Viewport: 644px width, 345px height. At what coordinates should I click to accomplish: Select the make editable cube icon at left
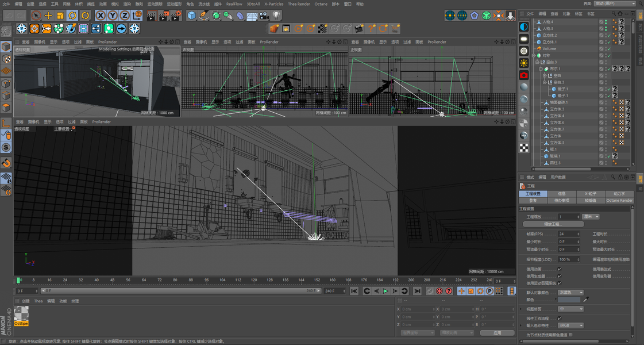(6, 47)
